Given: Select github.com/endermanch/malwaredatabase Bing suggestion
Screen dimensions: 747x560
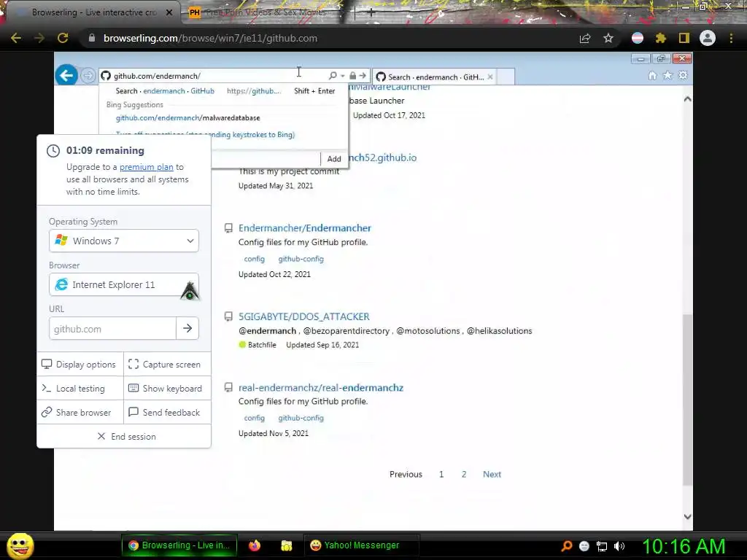Looking at the screenshot, I should point(187,117).
